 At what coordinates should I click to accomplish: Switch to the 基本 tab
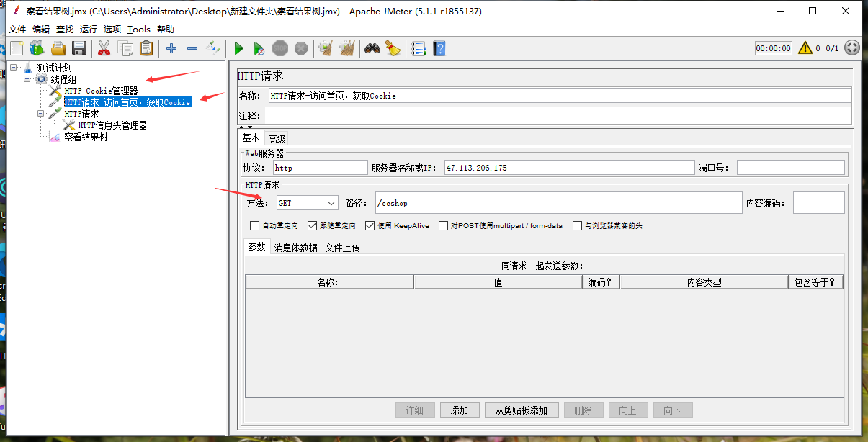coord(251,137)
